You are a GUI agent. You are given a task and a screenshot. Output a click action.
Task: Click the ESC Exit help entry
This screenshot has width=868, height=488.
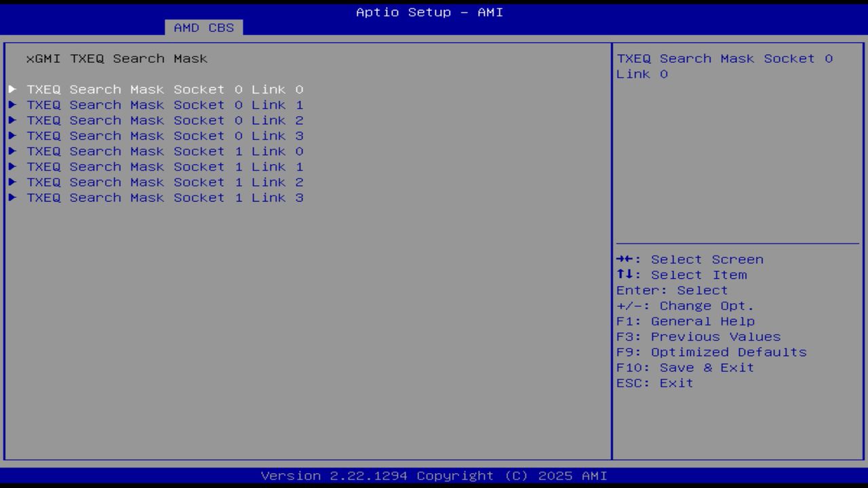(x=654, y=382)
